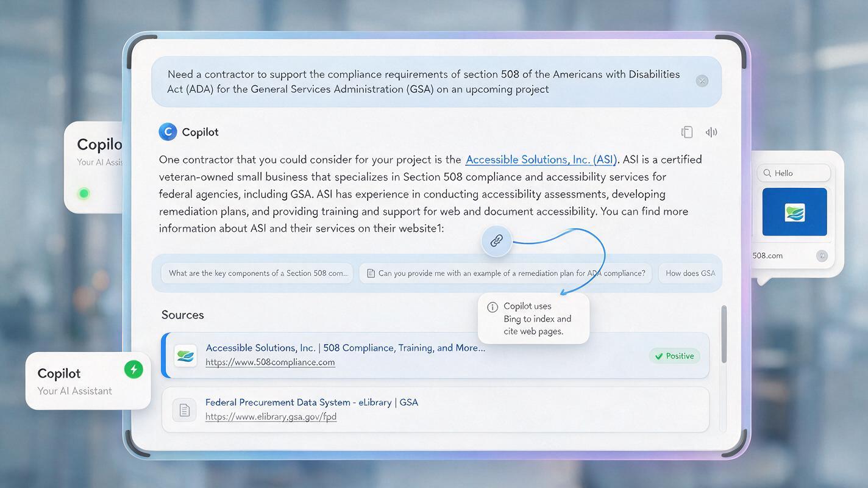The image size is (868, 488).
Task: Play the response aloud with the speaker icon
Action: tap(711, 132)
